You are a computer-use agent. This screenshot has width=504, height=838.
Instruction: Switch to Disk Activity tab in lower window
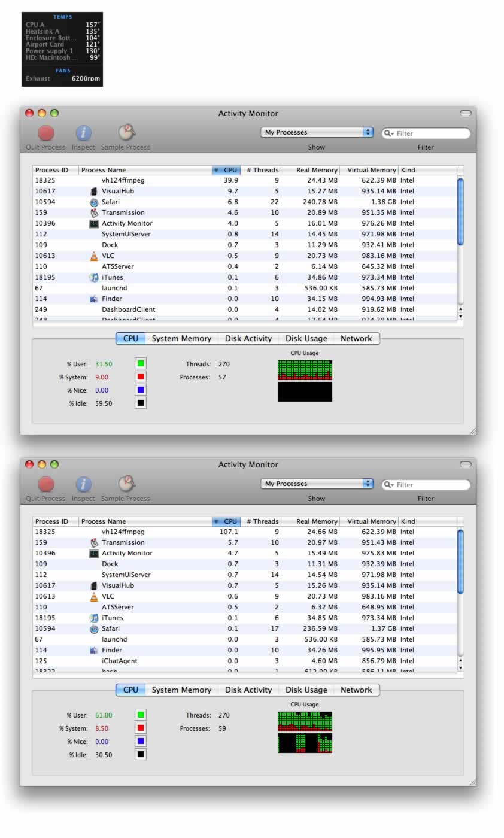(x=248, y=690)
